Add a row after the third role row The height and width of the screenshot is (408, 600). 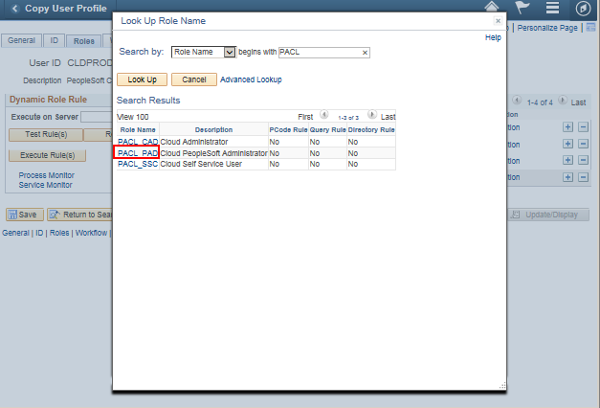[568, 160]
